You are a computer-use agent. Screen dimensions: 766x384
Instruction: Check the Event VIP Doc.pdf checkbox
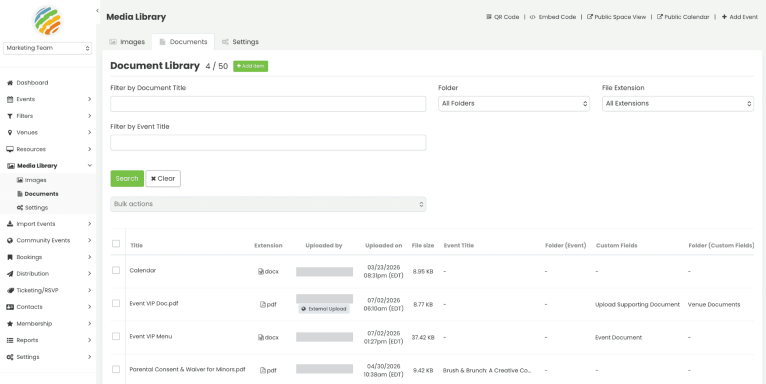pos(116,303)
